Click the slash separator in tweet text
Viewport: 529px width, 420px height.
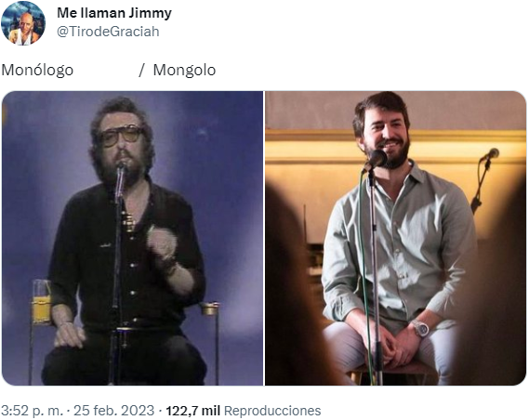click(x=141, y=70)
